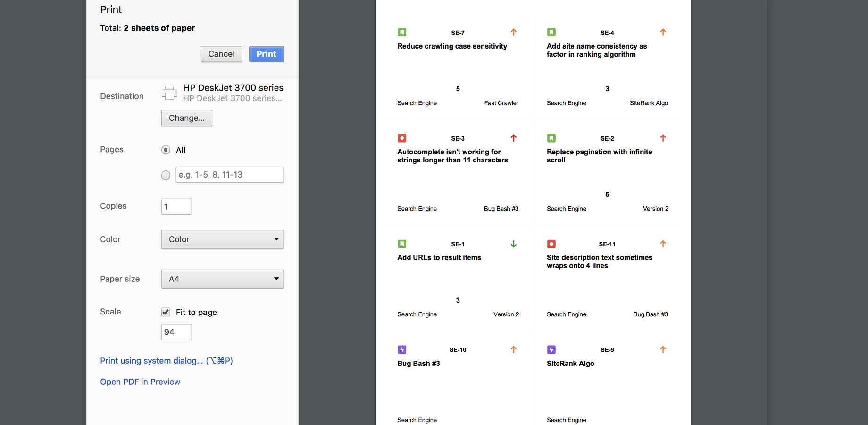Click the orange priority arrow on SE-11 card
This screenshot has height=425, width=868.
point(663,244)
